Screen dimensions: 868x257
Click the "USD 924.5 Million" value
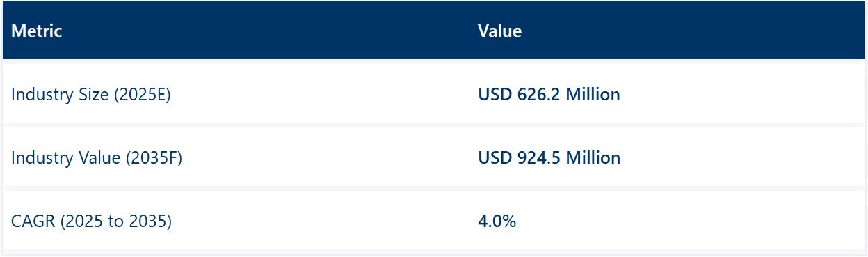(x=549, y=157)
